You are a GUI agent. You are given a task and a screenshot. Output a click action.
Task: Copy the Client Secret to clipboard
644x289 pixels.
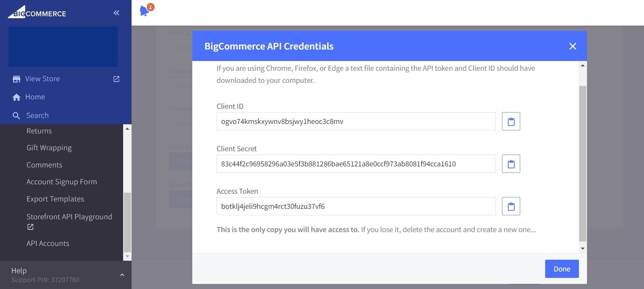coord(511,164)
